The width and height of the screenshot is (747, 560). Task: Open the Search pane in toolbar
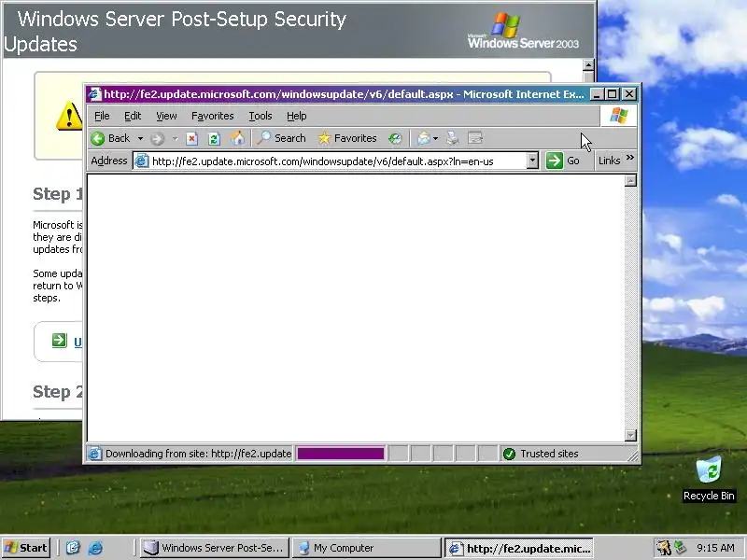coord(281,138)
